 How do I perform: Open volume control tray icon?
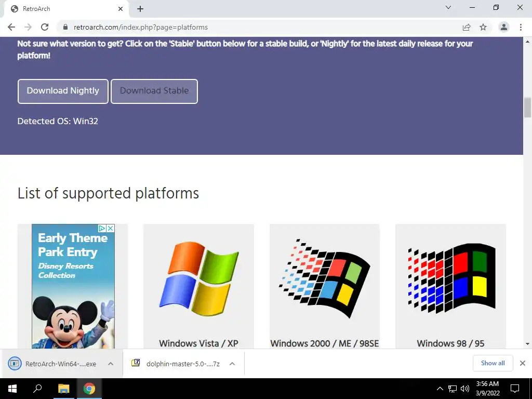coord(465,389)
